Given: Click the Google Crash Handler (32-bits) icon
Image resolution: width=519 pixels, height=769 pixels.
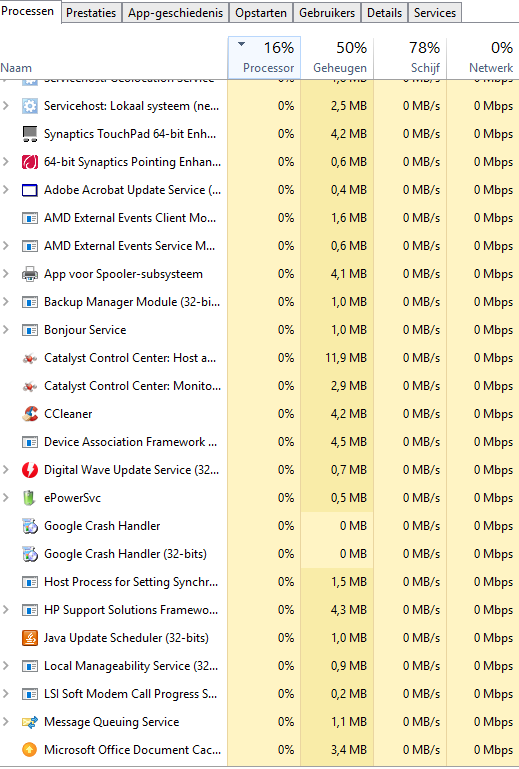Looking at the screenshot, I should click(30, 554).
